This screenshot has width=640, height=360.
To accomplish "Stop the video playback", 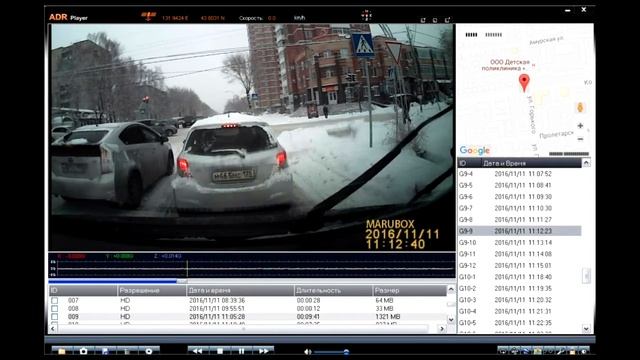I will tap(220, 351).
